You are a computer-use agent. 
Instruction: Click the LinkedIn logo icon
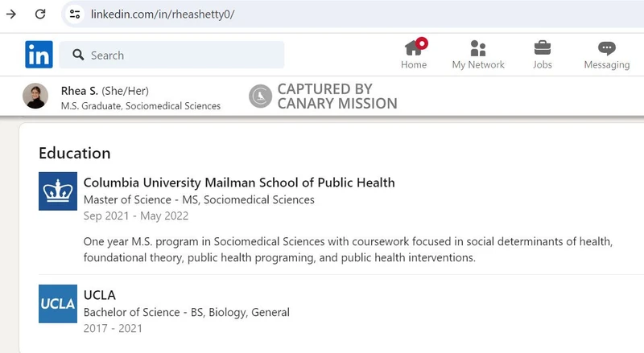pos(39,55)
